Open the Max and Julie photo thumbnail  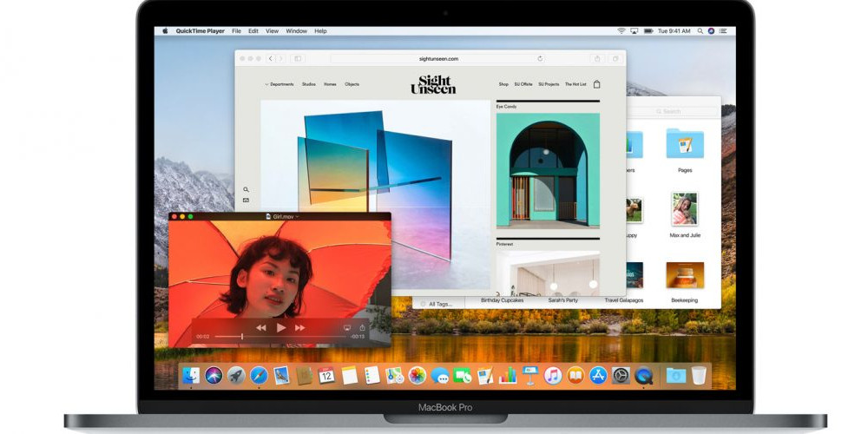click(684, 210)
